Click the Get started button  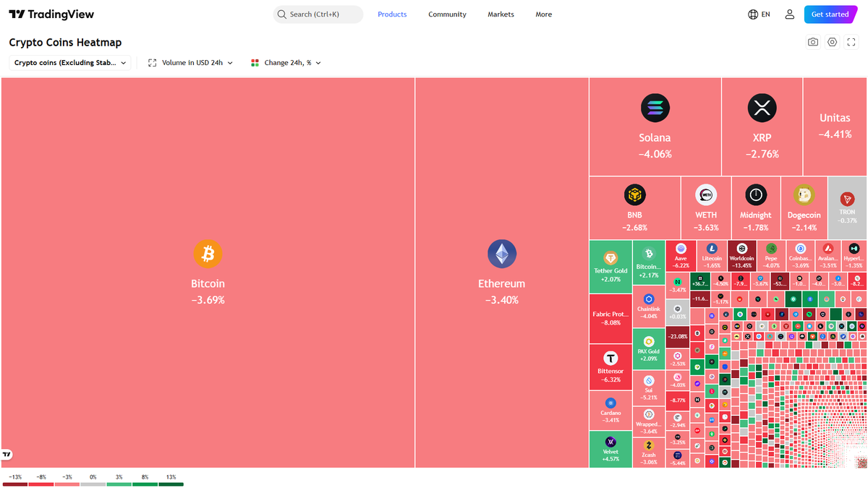tap(830, 14)
